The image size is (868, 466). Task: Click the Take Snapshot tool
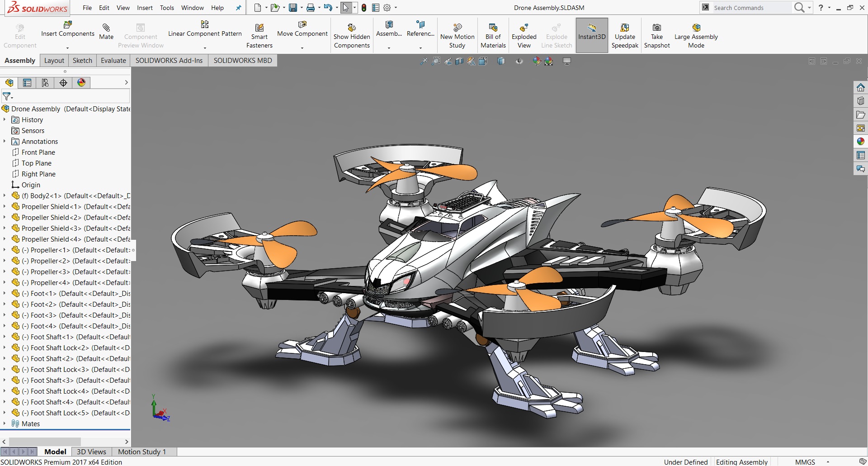(x=657, y=34)
